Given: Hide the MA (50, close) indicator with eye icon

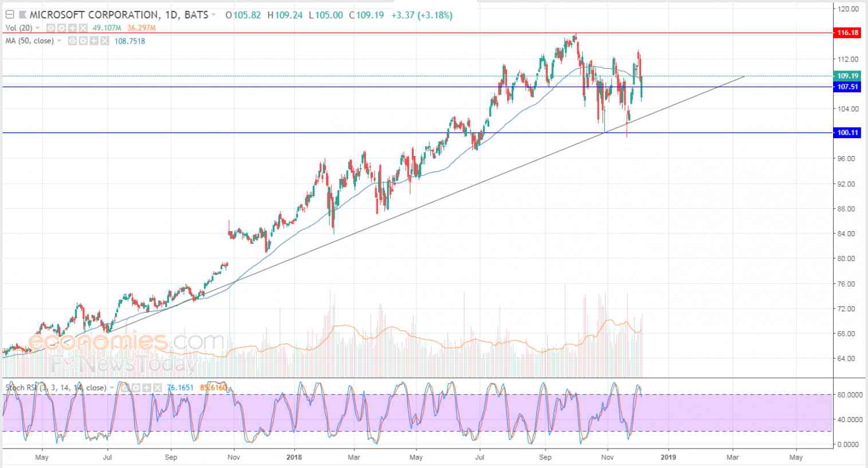Looking at the screenshot, I should pos(72,41).
